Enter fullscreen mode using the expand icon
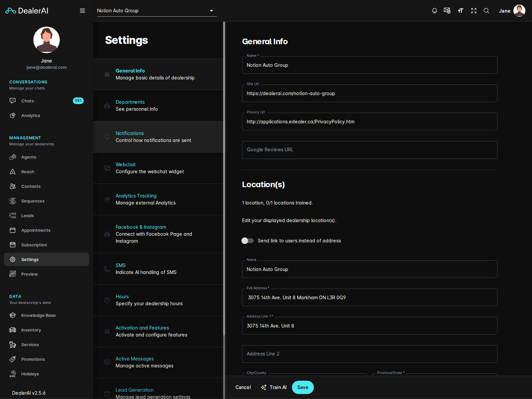Viewport: 532px width, 399px height. click(473, 10)
